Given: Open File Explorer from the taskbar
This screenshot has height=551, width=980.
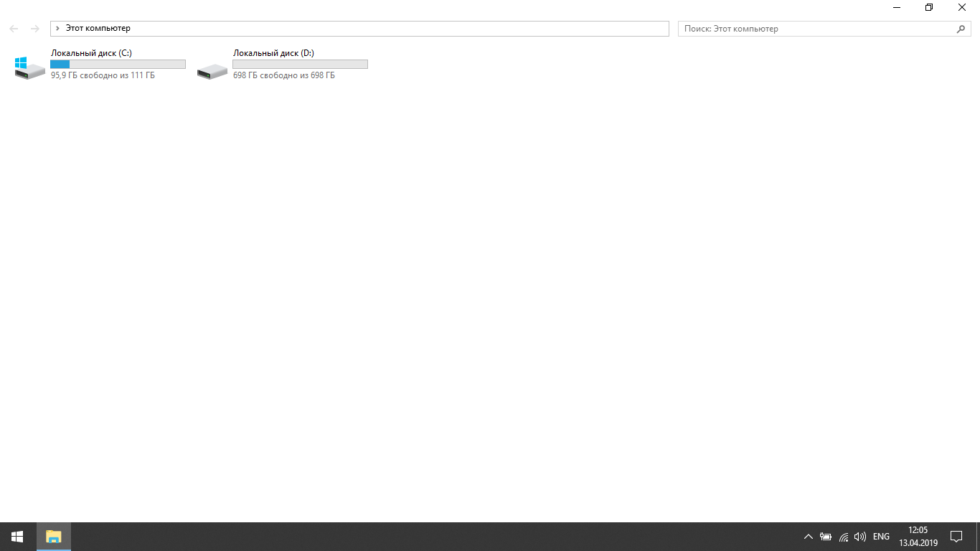Looking at the screenshot, I should (x=54, y=537).
